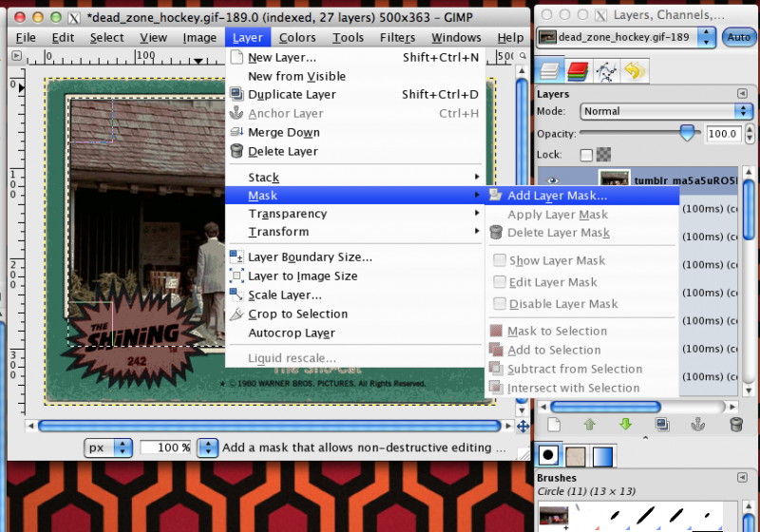Click the Opacity value stepper arrows
Image resolution: width=760 pixels, height=532 pixels.
[750, 134]
